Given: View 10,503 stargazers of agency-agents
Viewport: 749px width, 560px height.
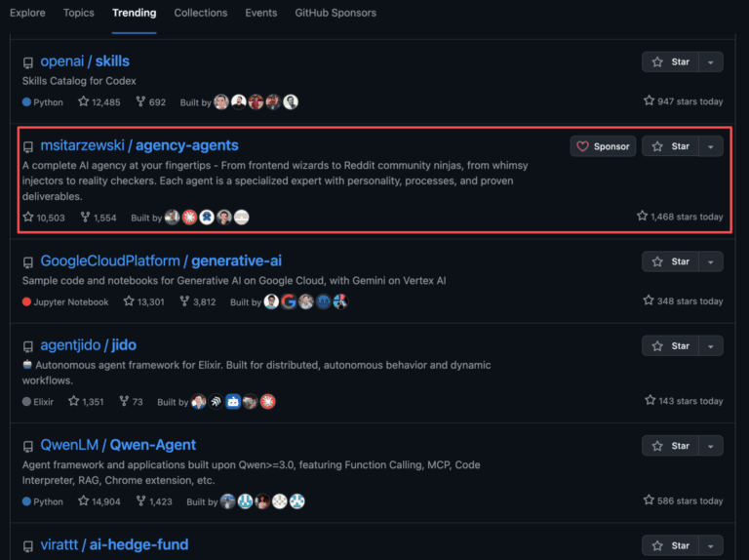Looking at the screenshot, I should 44,218.
